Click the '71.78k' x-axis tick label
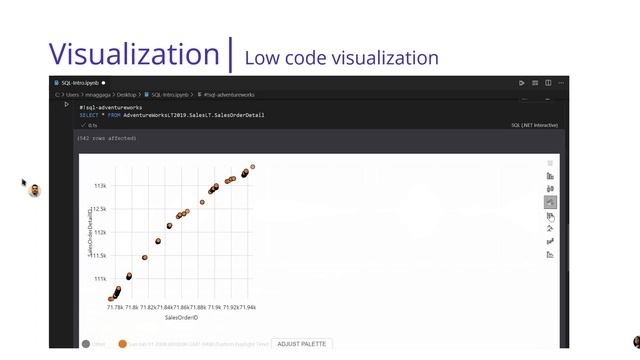Image resolution: width=640 pixels, height=360 pixels. 115,307
